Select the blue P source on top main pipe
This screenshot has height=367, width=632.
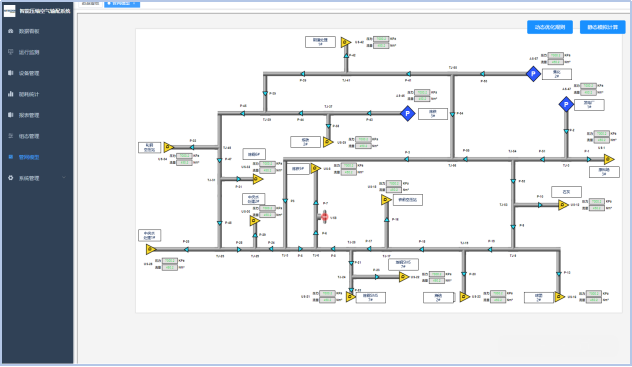click(533, 74)
